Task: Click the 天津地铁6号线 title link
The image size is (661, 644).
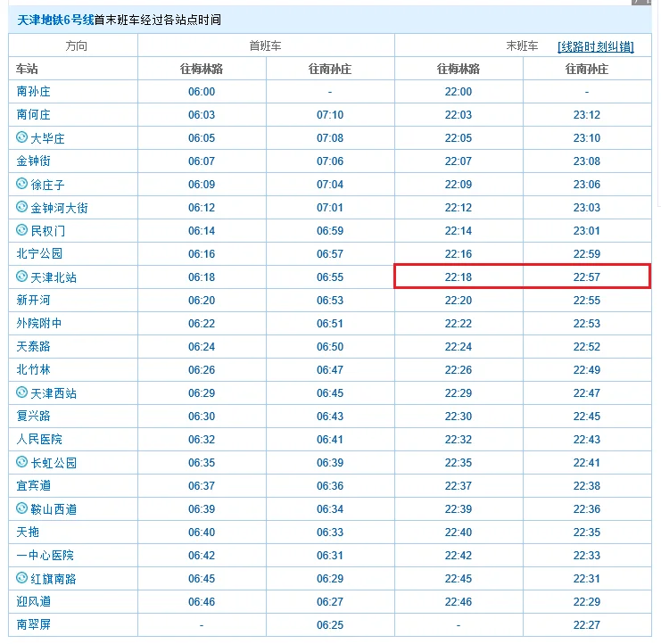Action: [x=55, y=20]
